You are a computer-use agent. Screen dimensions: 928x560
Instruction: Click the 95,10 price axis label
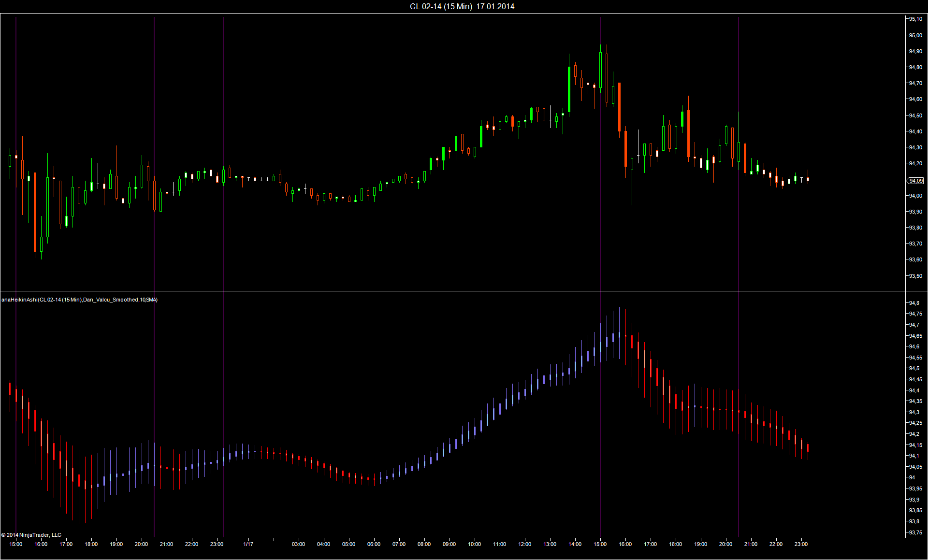point(915,19)
